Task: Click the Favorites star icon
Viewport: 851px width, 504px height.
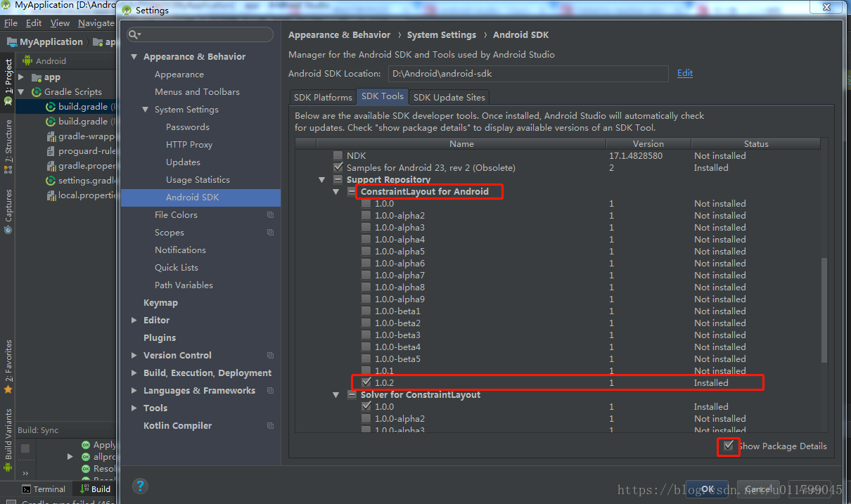Action: coord(8,389)
